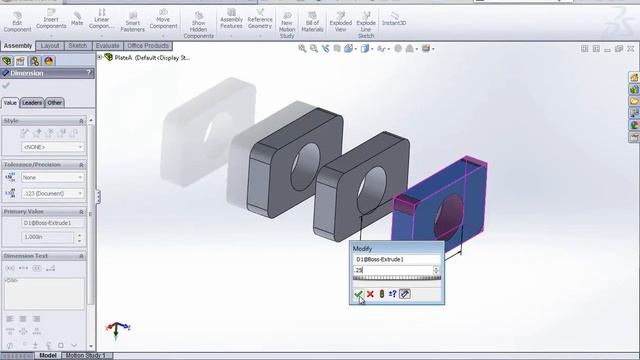Click the right justify text icon
Viewport: 640px width, 360px height.
click(37, 319)
